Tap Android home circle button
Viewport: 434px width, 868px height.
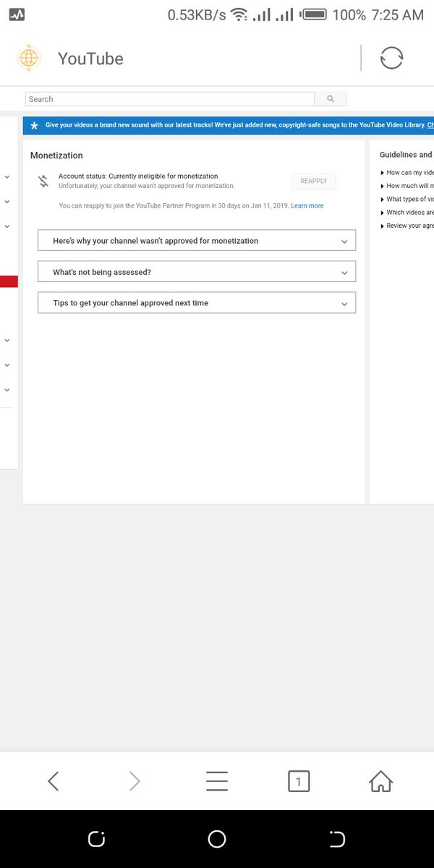[x=217, y=839]
